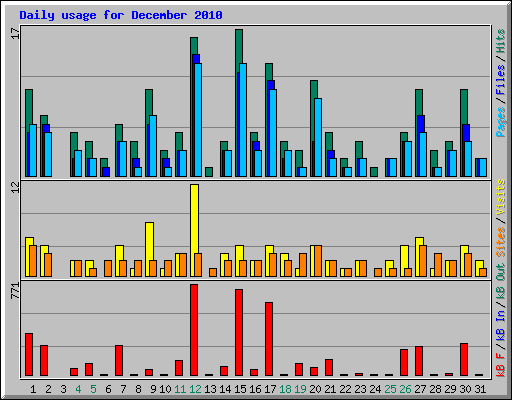The height and width of the screenshot is (400, 512).
Task: Select the red kB bar for day 1
Action: [29, 354]
